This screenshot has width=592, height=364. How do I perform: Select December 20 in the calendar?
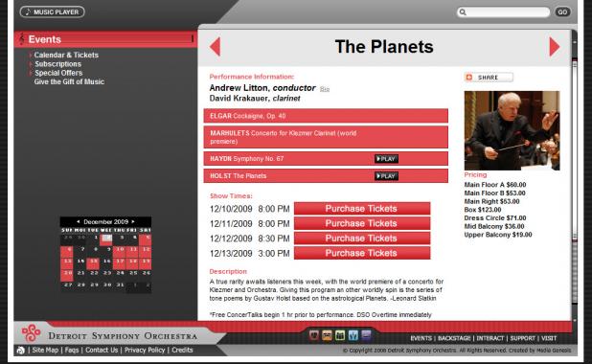tap(67, 276)
